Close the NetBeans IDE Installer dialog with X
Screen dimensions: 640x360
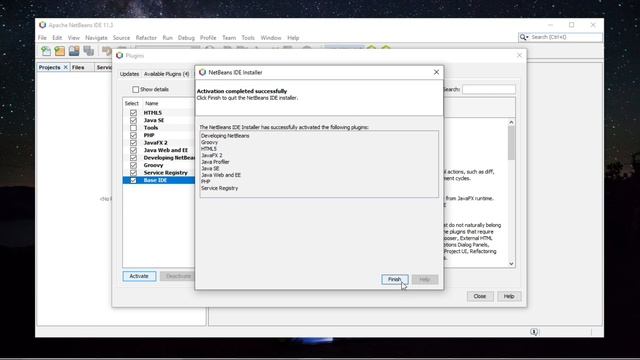pyautogui.click(x=436, y=72)
